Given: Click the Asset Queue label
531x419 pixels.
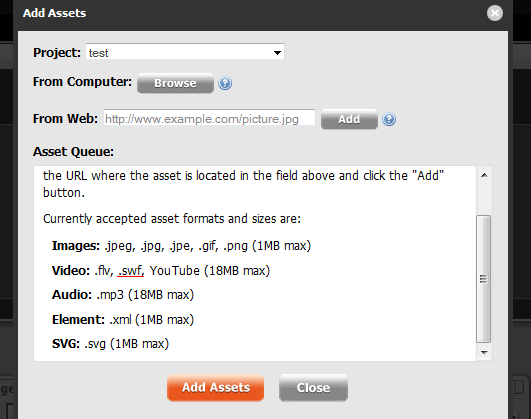Looking at the screenshot, I should coord(73,151).
